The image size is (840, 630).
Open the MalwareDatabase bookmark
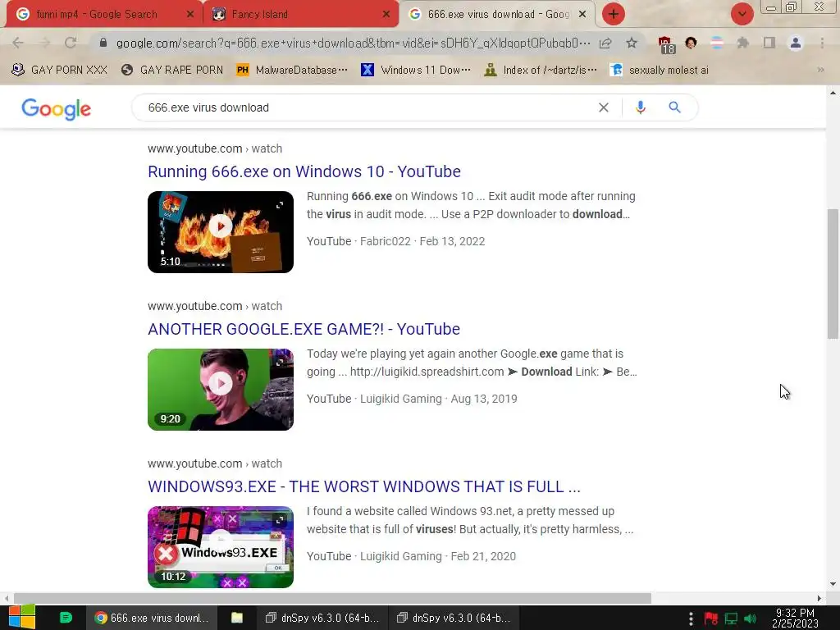[x=292, y=70]
